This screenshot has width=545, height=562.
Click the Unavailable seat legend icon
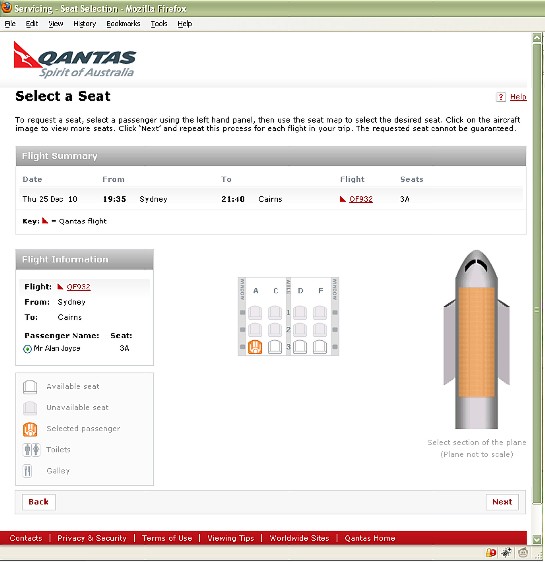click(30, 408)
